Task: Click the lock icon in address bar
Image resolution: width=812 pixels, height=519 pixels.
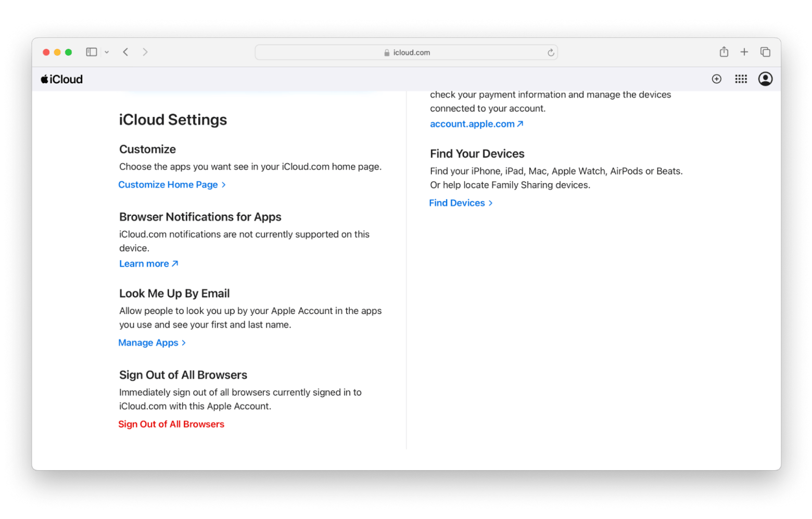Action: pos(387,53)
